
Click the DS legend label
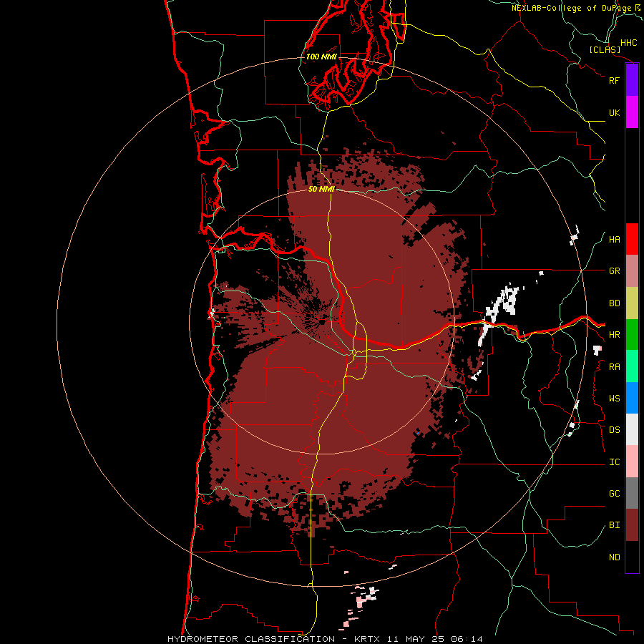click(614, 429)
